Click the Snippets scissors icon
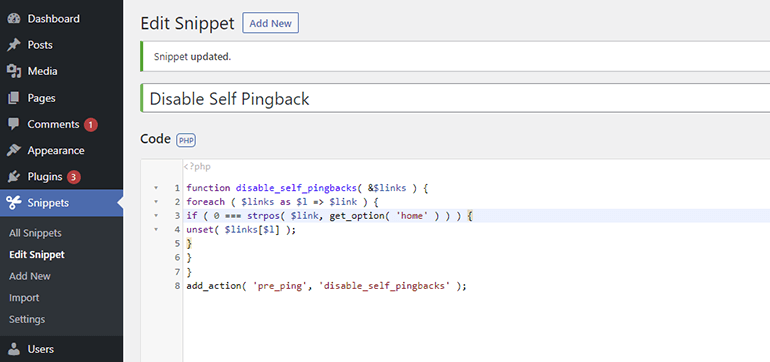Image resolution: width=770 pixels, height=362 pixels. pos(14,203)
